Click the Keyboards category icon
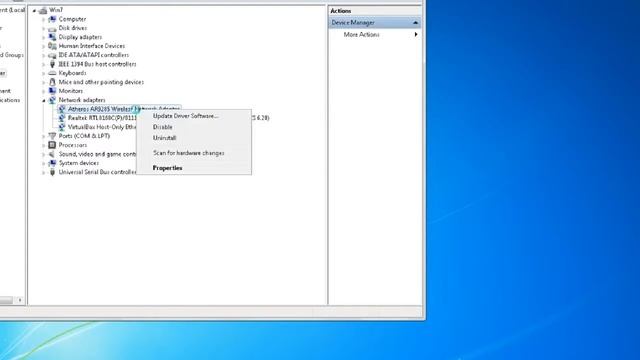Image resolution: width=640 pixels, height=360 pixels. (x=52, y=73)
